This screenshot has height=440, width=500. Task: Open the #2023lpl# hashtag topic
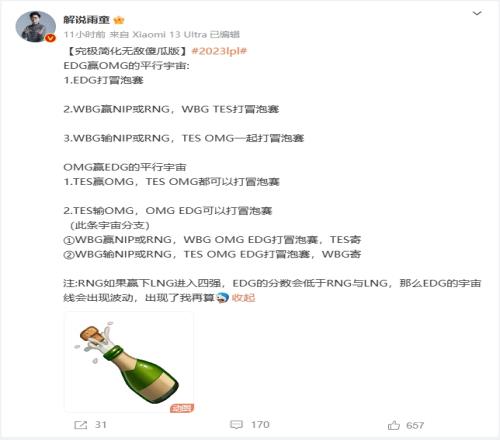coord(219,51)
